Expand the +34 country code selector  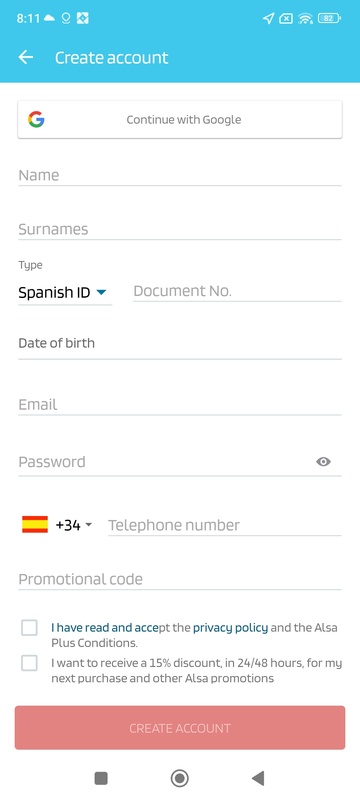tap(74, 525)
